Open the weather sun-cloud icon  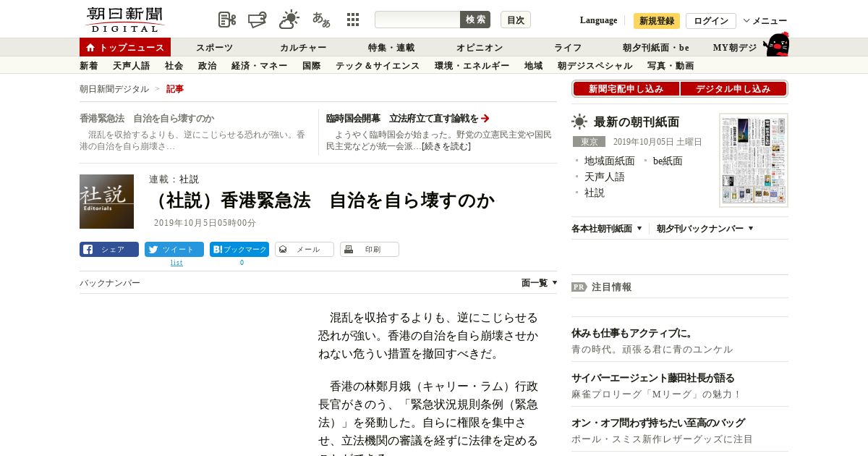coord(289,20)
